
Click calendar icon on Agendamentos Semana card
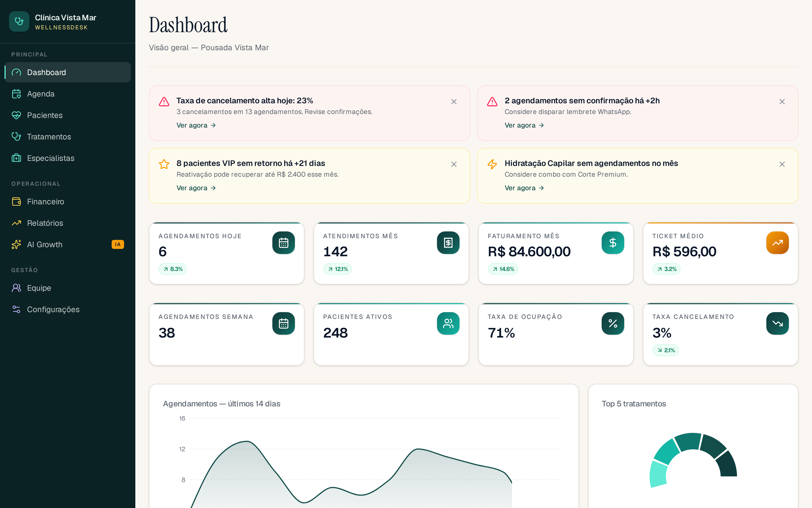click(x=284, y=323)
